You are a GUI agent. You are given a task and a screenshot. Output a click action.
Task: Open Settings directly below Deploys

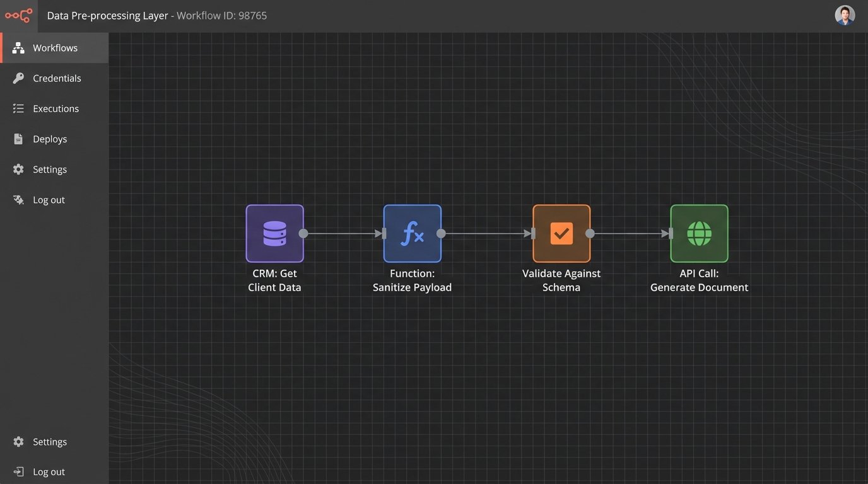point(49,170)
